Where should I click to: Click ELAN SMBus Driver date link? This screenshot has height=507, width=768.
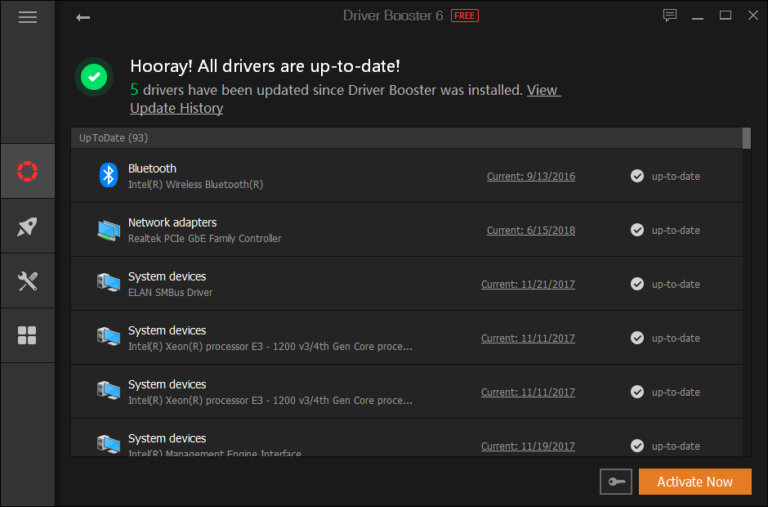527,285
